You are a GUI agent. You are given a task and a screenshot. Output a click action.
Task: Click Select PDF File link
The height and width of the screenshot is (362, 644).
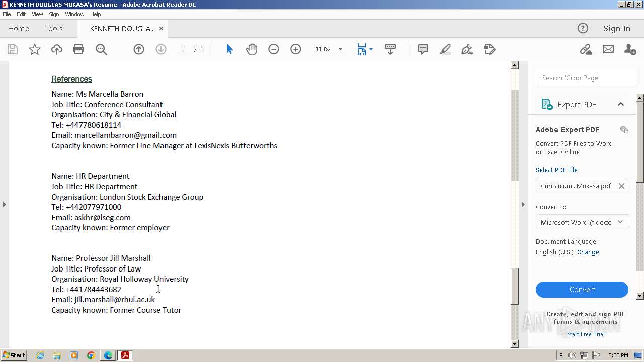coord(556,170)
